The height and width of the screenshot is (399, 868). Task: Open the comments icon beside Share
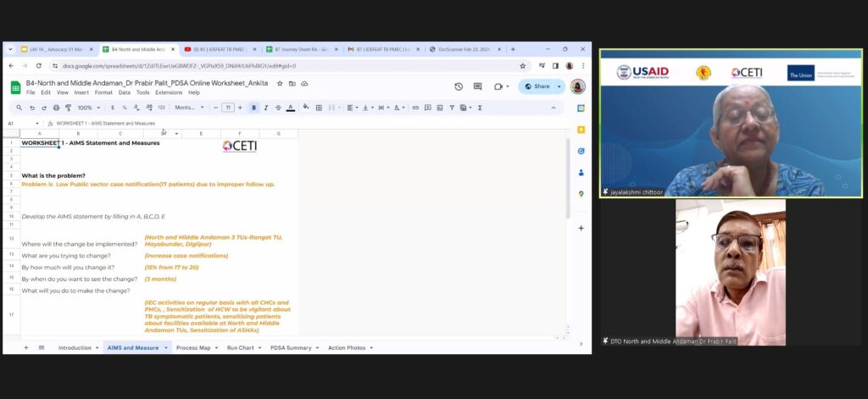478,86
